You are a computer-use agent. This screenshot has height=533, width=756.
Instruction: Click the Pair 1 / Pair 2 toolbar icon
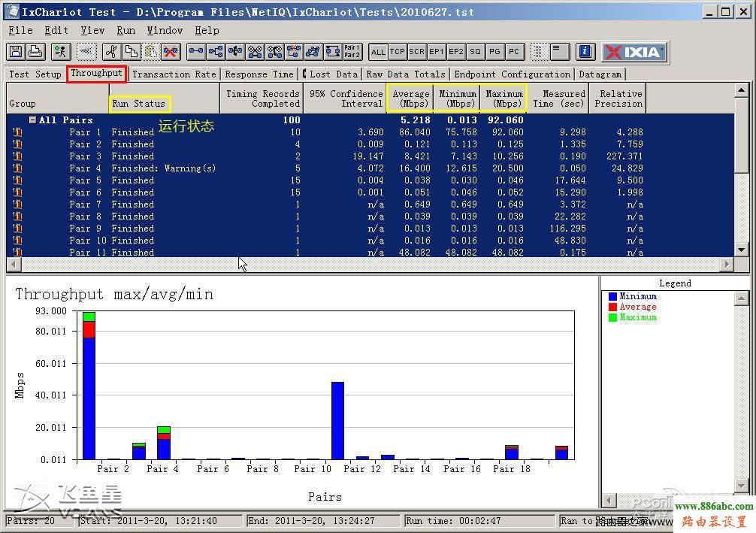pyautogui.click(x=352, y=52)
